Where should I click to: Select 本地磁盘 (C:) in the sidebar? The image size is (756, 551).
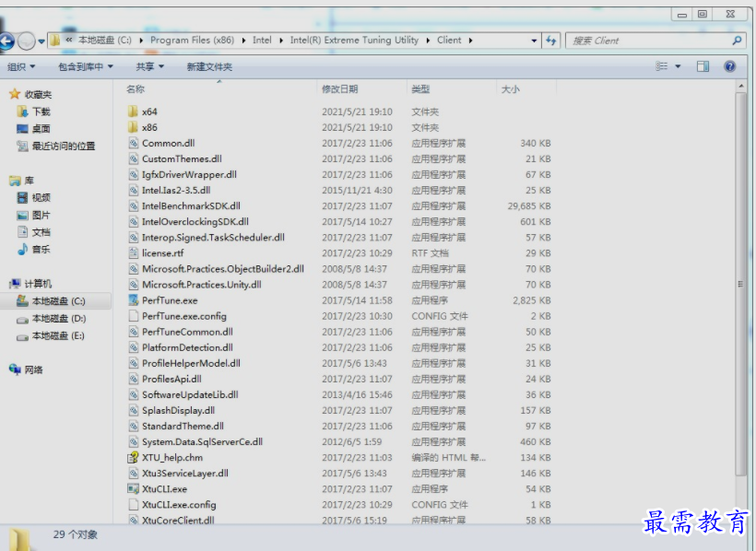pos(58,301)
